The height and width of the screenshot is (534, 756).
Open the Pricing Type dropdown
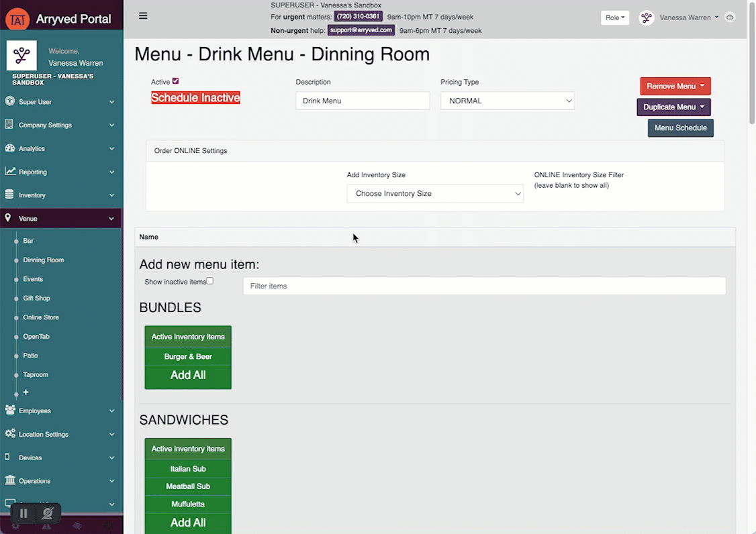pos(507,101)
